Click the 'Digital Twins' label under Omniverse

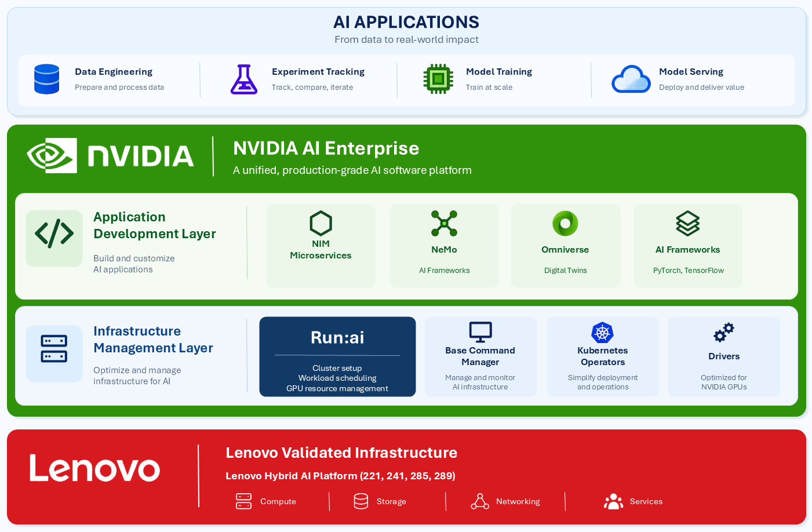(566, 271)
